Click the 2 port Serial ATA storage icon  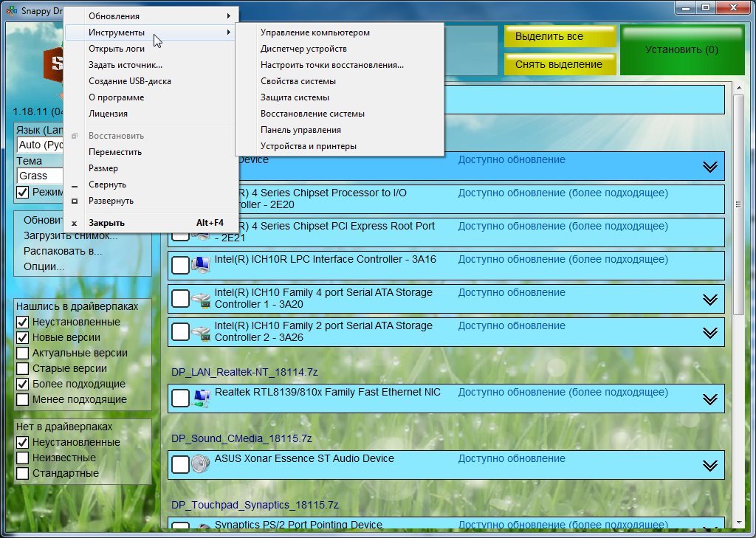coord(200,332)
